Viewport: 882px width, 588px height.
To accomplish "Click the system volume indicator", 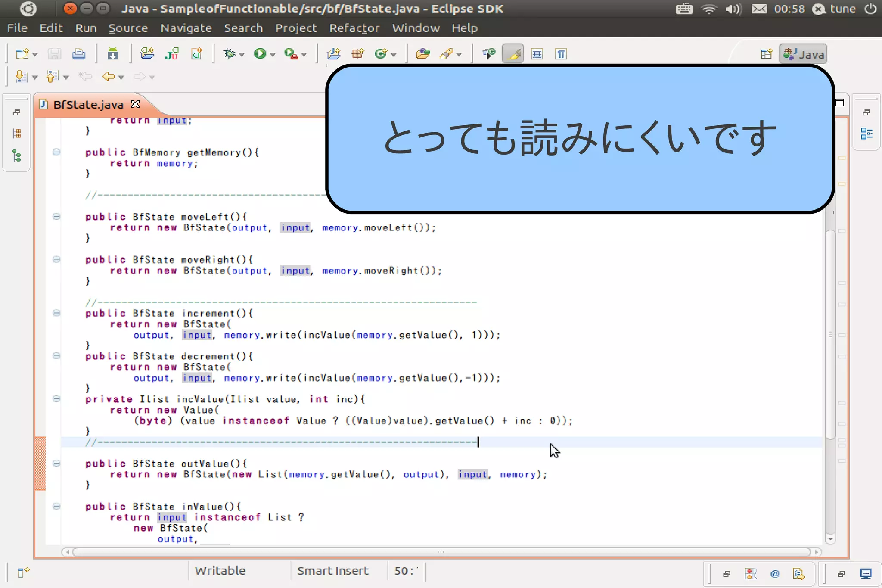I will (733, 9).
